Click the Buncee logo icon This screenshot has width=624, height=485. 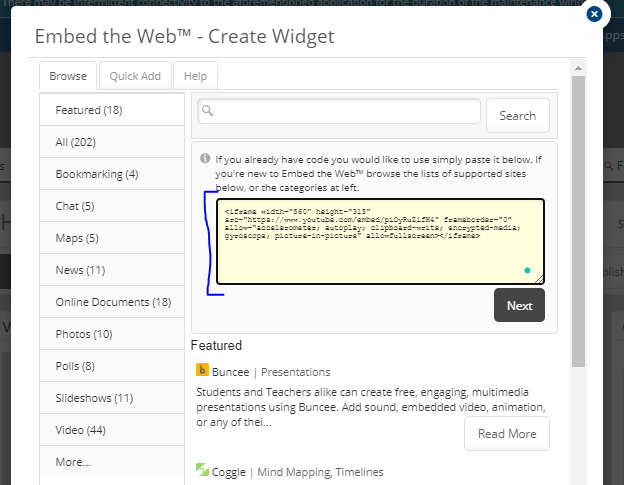202,369
